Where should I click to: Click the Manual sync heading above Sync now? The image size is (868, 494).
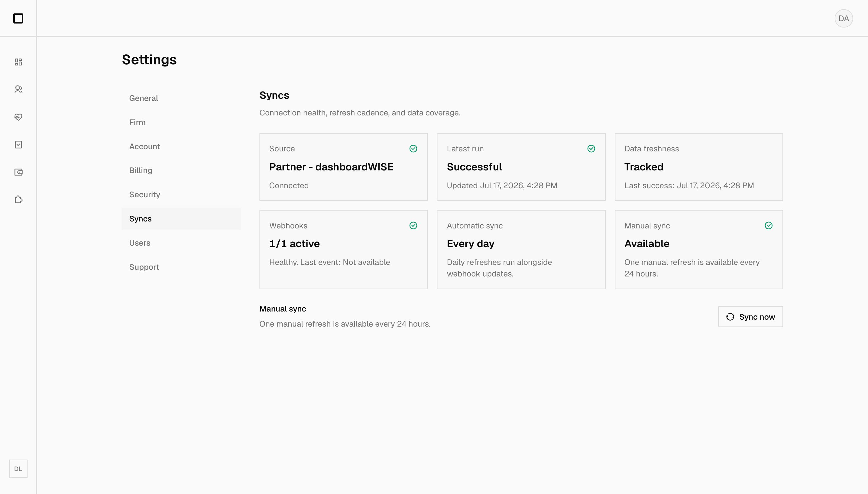click(x=283, y=309)
